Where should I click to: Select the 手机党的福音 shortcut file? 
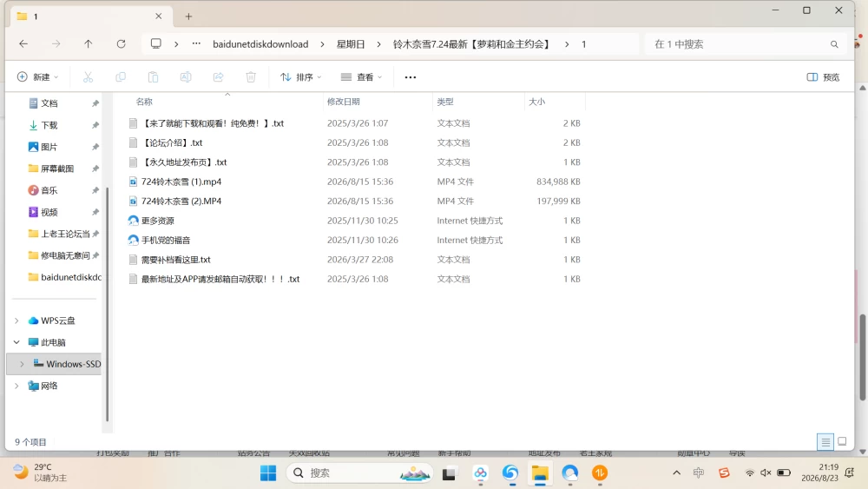pyautogui.click(x=166, y=240)
